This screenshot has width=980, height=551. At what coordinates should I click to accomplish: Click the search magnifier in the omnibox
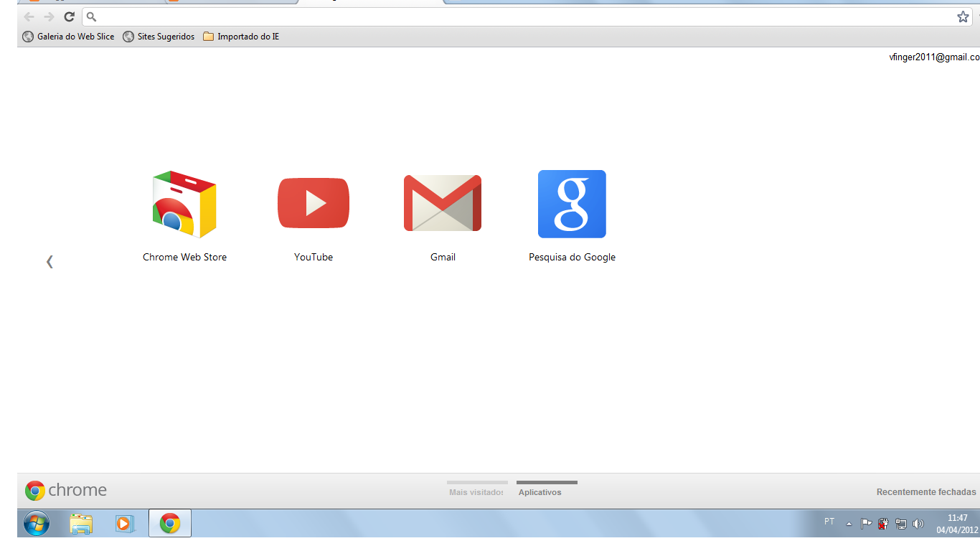pos(91,16)
